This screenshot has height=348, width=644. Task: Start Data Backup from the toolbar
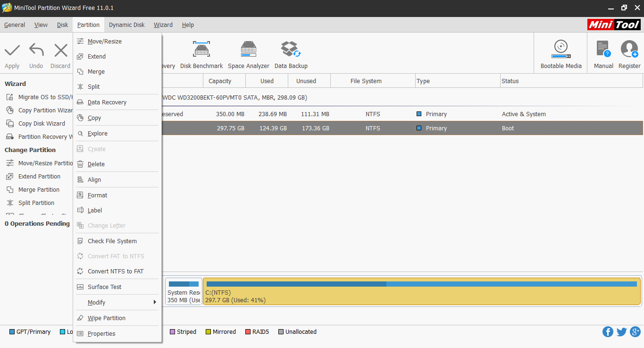[x=291, y=53]
